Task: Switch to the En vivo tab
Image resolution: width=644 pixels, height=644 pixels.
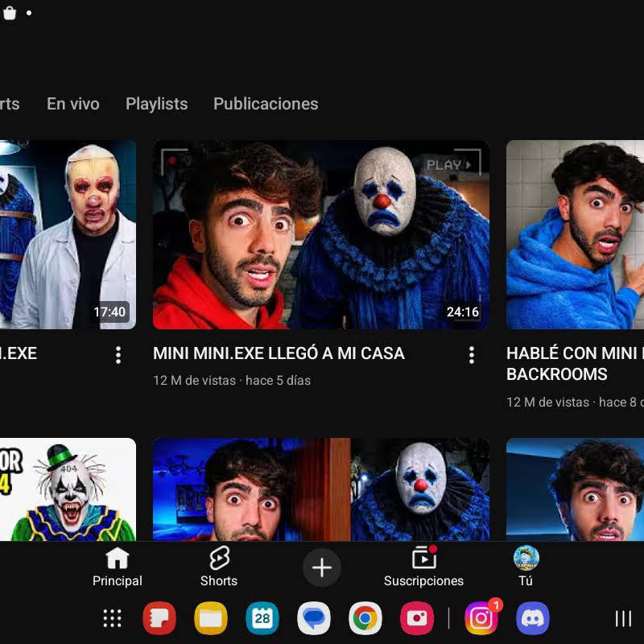Action: pyautogui.click(x=73, y=104)
